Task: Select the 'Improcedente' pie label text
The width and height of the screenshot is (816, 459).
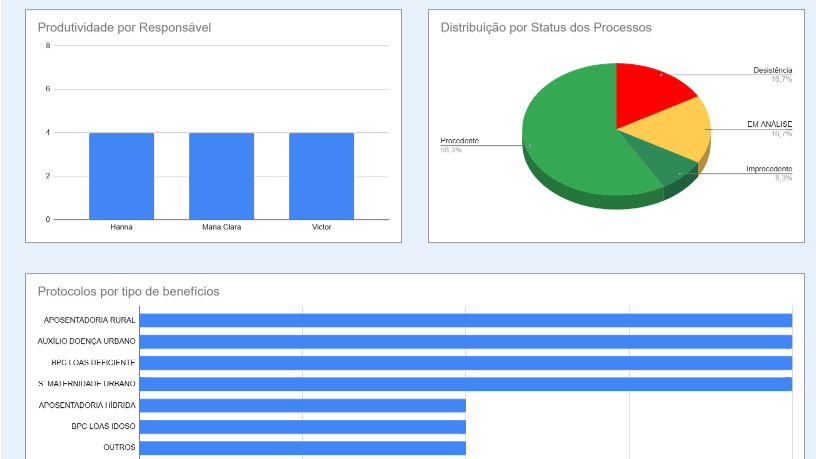Action: (x=769, y=169)
